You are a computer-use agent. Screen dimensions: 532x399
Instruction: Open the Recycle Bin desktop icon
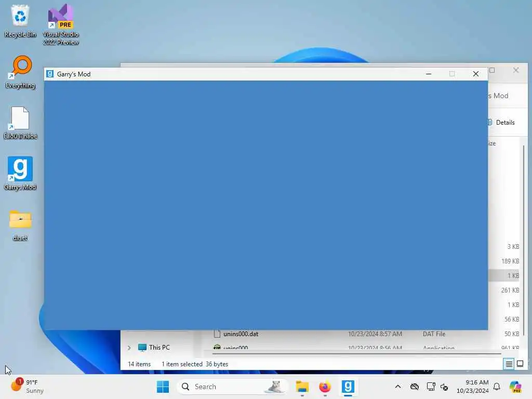(x=20, y=21)
